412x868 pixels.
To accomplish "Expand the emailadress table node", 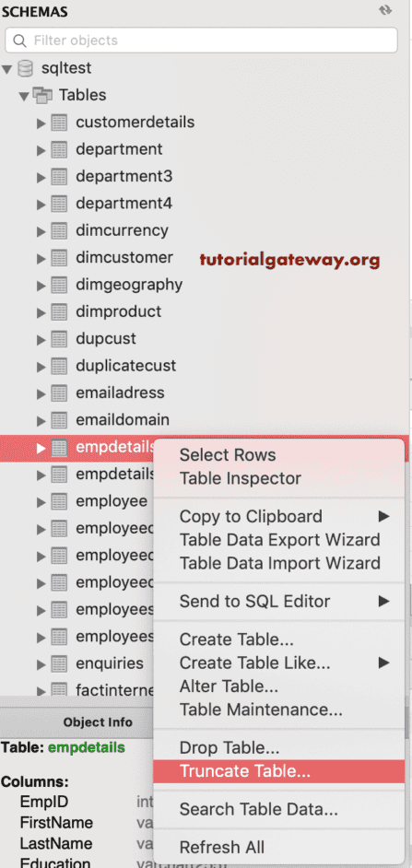I will tap(41, 394).
